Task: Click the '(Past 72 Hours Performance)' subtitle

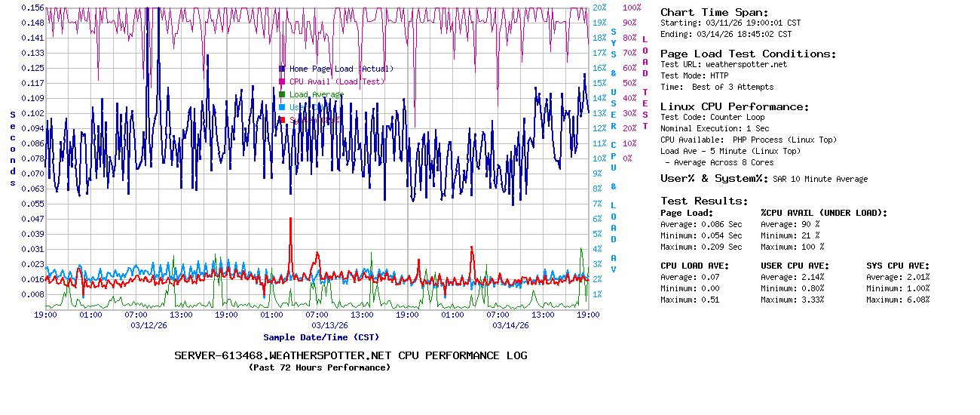Action: click(x=320, y=367)
